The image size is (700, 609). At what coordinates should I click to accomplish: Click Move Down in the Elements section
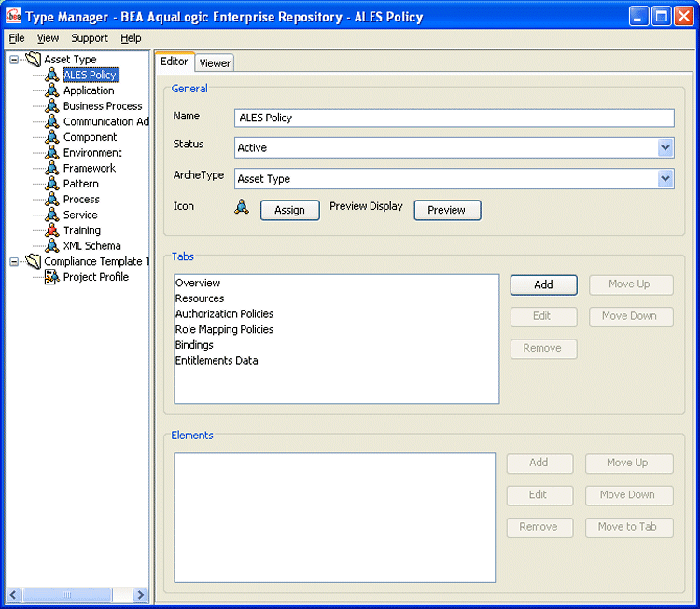tap(628, 495)
